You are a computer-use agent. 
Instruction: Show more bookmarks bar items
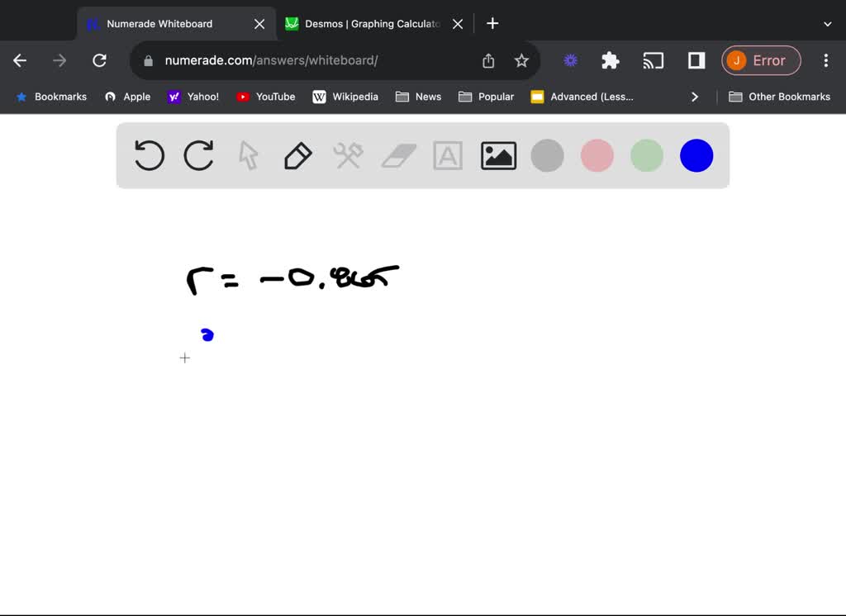pyautogui.click(x=695, y=97)
